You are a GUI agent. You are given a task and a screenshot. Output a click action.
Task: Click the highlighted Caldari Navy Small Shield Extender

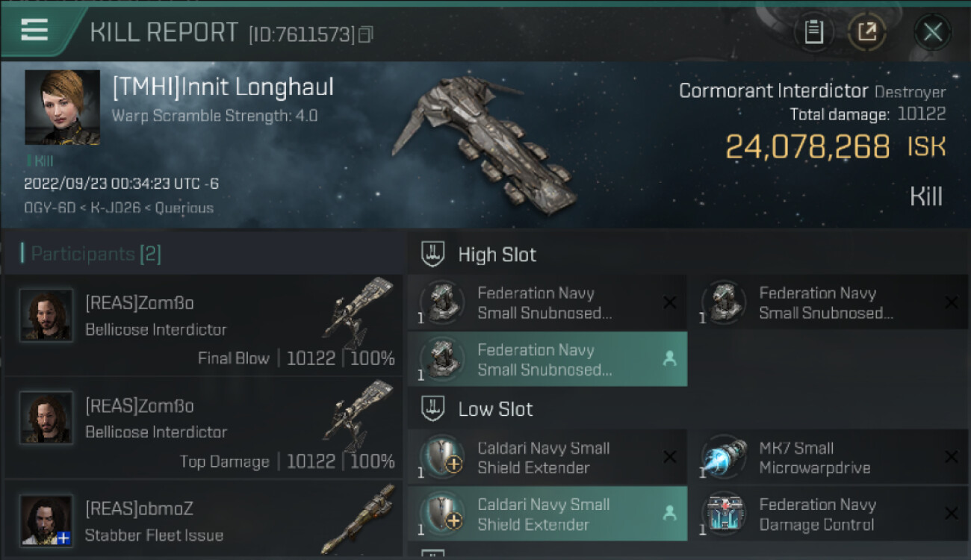[x=547, y=514]
